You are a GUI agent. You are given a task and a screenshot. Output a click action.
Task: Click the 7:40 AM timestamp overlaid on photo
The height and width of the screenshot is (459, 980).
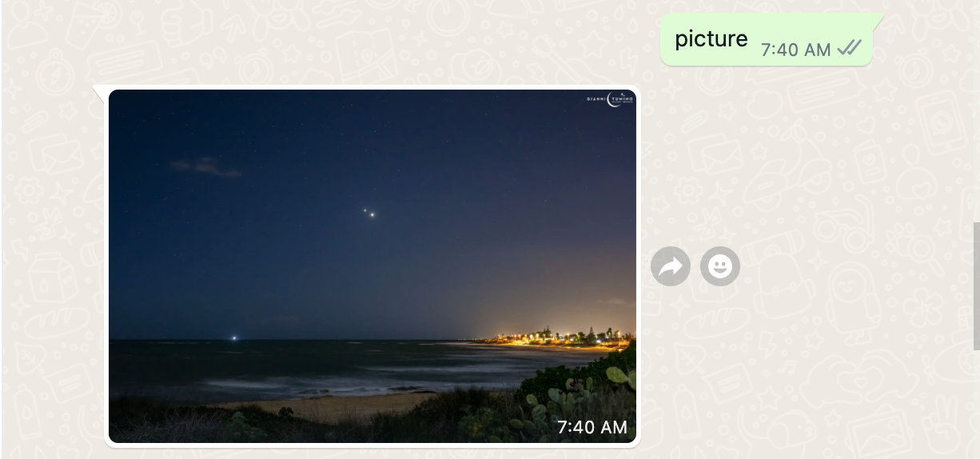point(592,427)
